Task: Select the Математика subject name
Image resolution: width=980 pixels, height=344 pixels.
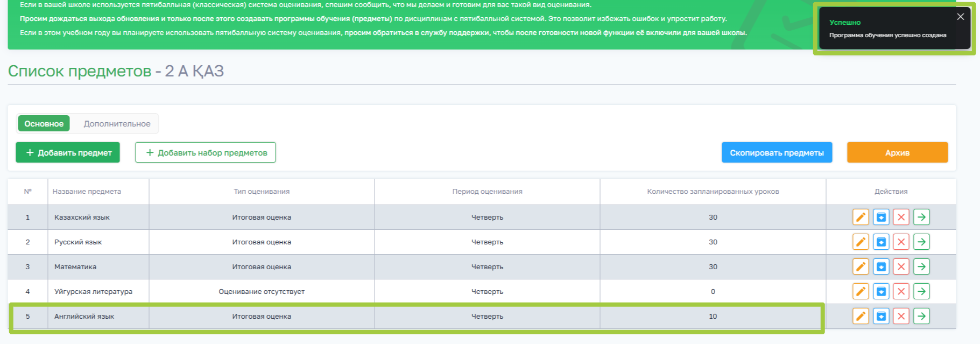Action: tap(75, 266)
